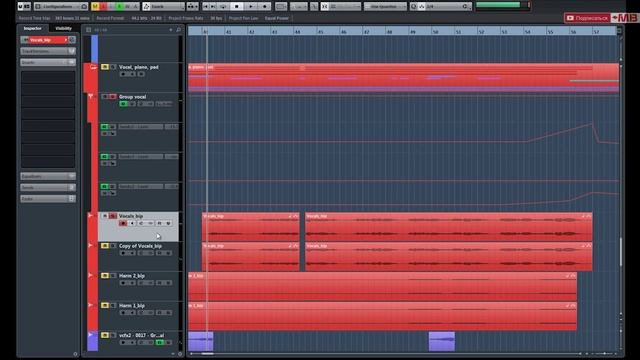Toggle Read automation on third automation lane
Viewport: 640px width, 360px height.
point(105,186)
